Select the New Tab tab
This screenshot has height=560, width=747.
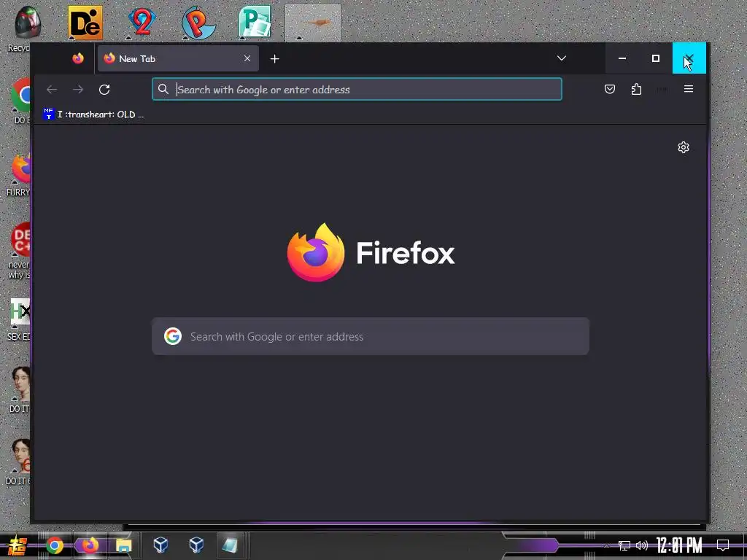178,58
